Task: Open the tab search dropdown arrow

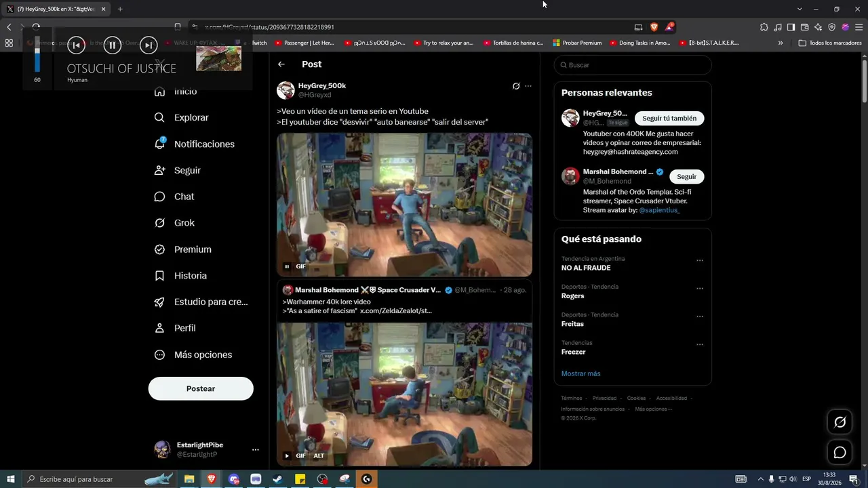Action: (x=800, y=9)
